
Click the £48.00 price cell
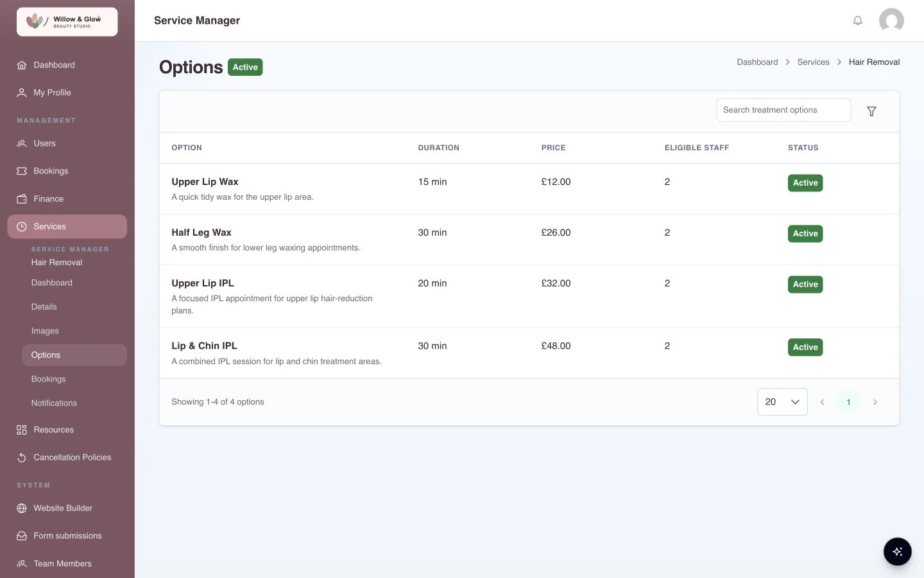pyautogui.click(x=556, y=346)
